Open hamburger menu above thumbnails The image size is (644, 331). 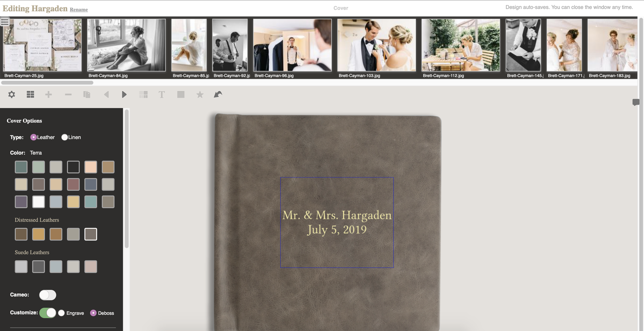click(x=5, y=22)
